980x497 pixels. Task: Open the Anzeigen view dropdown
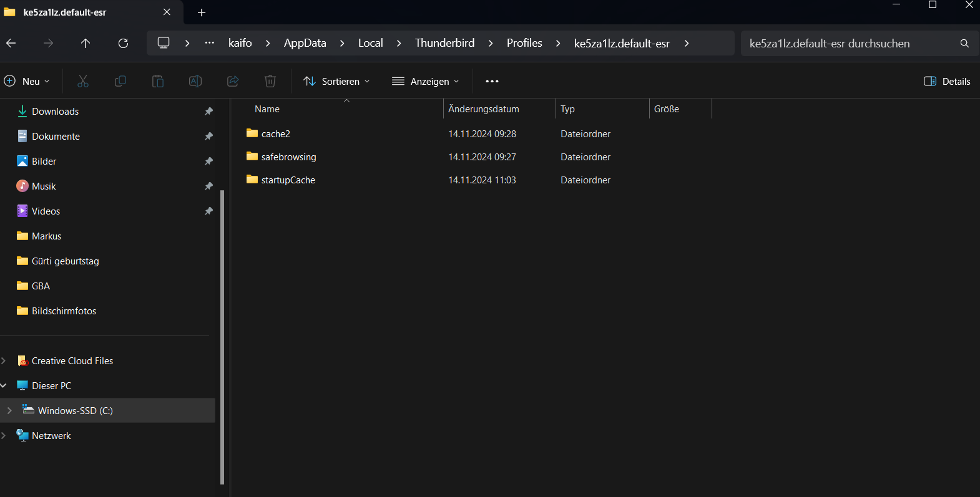pyautogui.click(x=426, y=81)
